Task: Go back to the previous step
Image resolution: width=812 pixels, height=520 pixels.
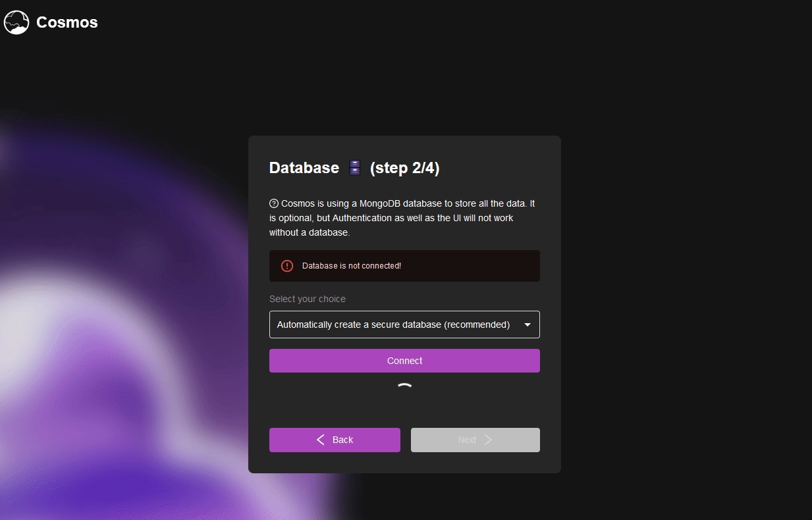Action: 335,440
